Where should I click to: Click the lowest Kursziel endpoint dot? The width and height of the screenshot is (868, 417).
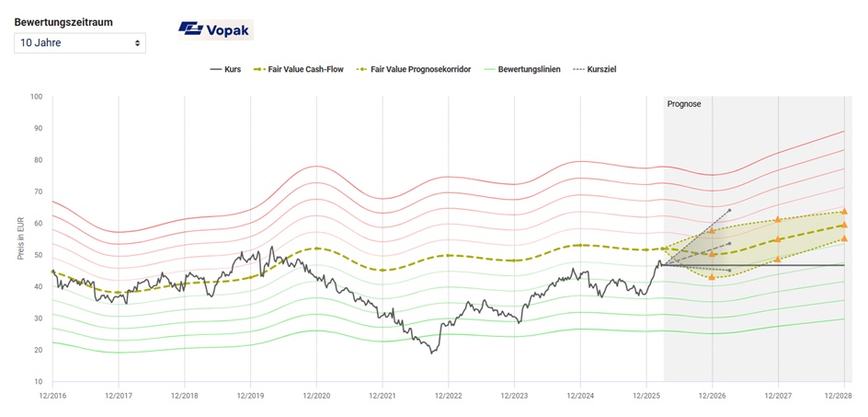coord(729,271)
